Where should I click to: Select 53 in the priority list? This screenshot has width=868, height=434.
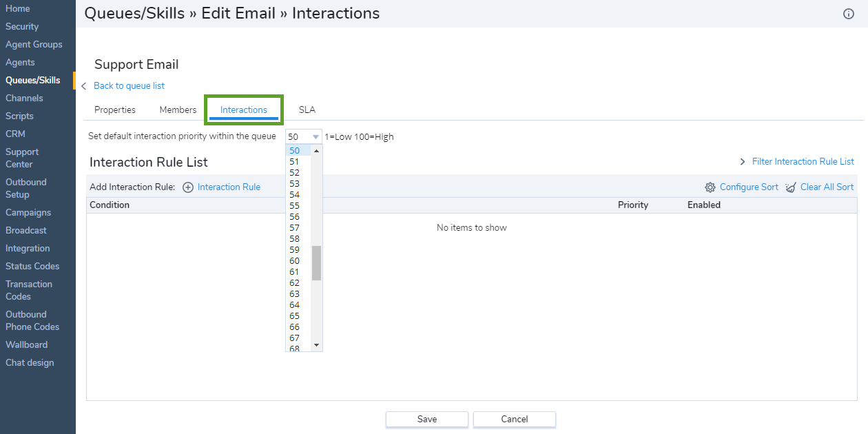point(298,183)
